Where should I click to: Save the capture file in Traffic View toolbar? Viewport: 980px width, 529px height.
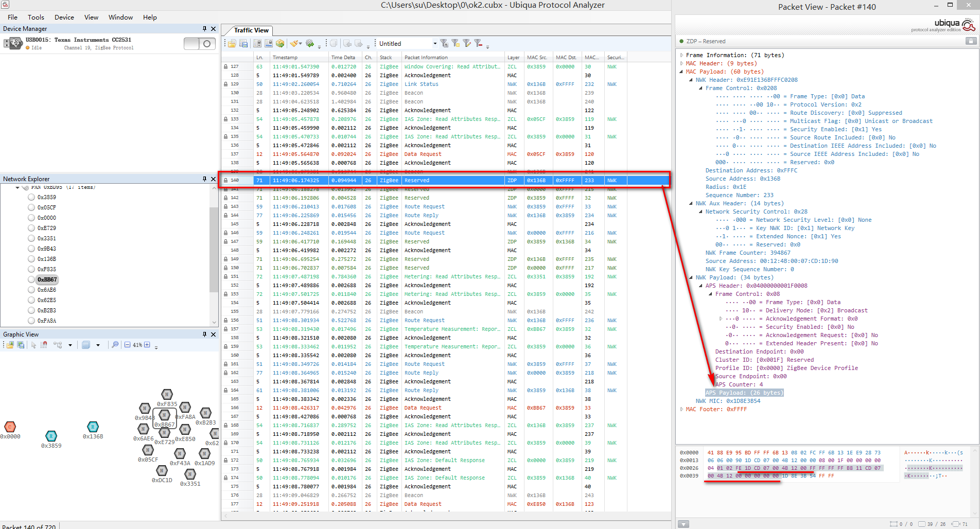coord(242,44)
